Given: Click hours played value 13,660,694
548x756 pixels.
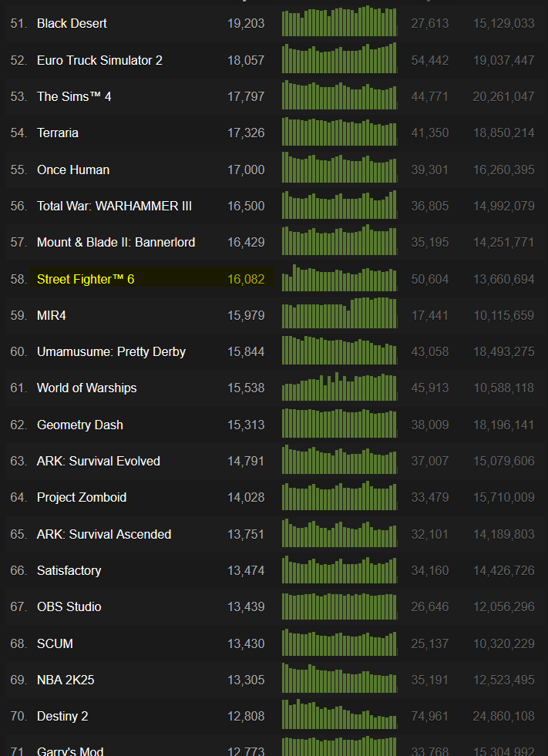Looking at the screenshot, I should [x=503, y=279].
